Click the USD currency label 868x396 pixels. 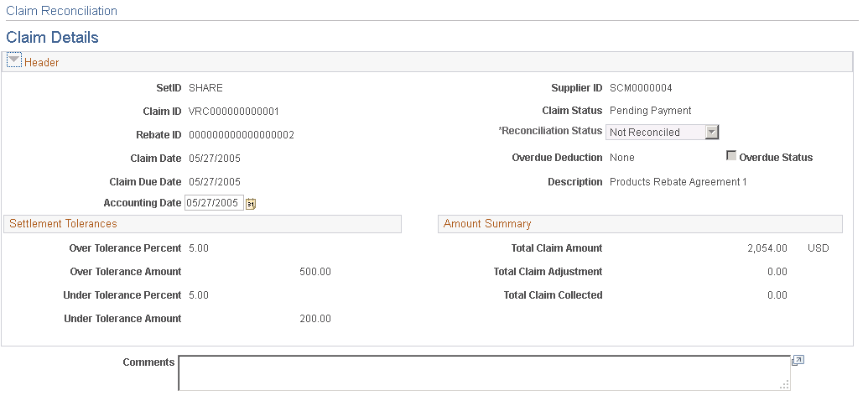pyautogui.click(x=818, y=248)
